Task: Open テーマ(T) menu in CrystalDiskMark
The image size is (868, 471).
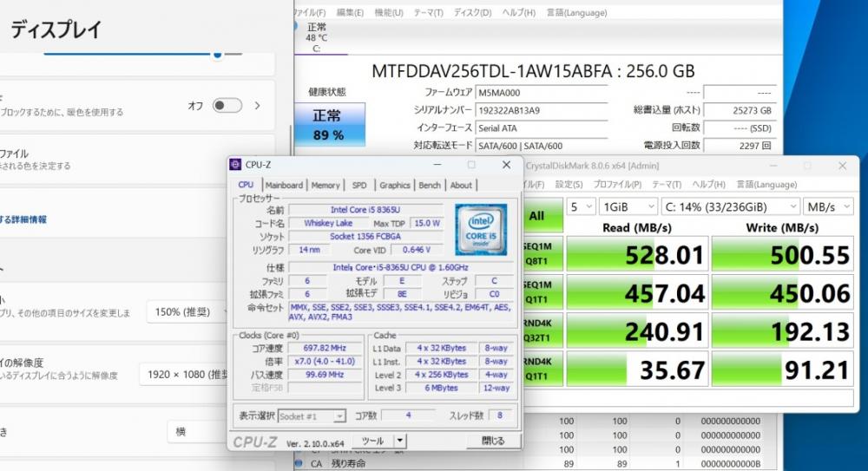Action: pos(666,184)
